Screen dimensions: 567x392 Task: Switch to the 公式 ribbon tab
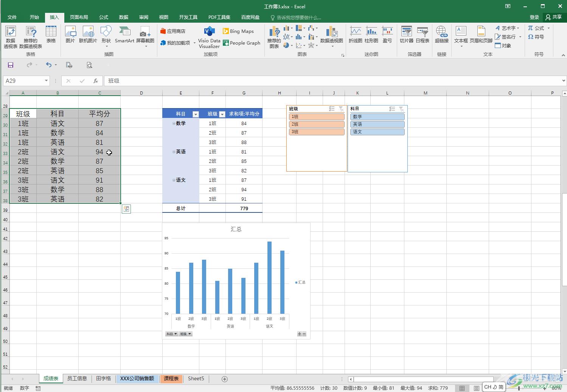coord(104,17)
